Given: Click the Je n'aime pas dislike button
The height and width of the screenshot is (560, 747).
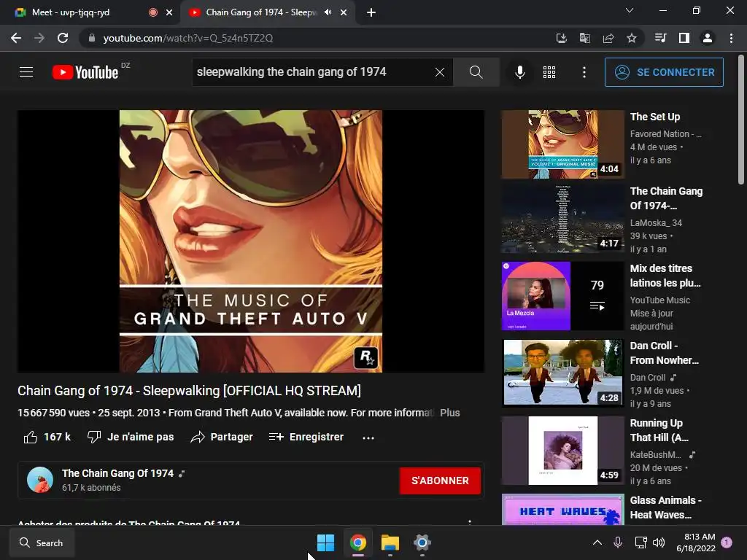Looking at the screenshot, I should pos(131,437).
